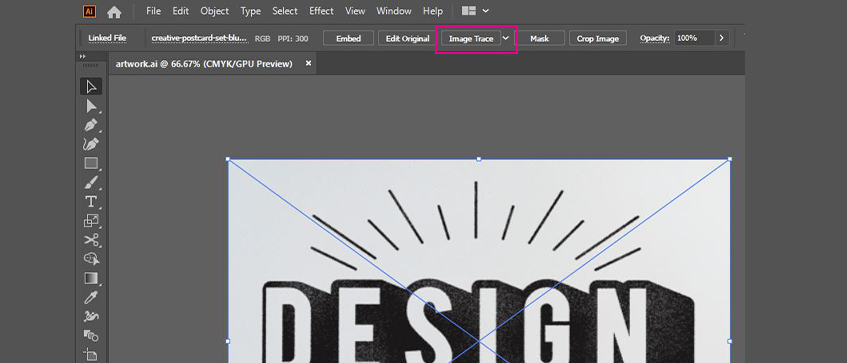Image resolution: width=847 pixels, height=363 pixels.
Task: Open the Image Trace presets dropdown arrow
Action: [506, 38]
